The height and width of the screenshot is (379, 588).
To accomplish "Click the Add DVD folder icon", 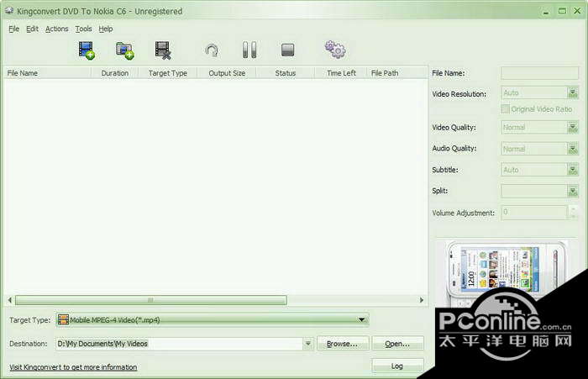I will point(125,50).
